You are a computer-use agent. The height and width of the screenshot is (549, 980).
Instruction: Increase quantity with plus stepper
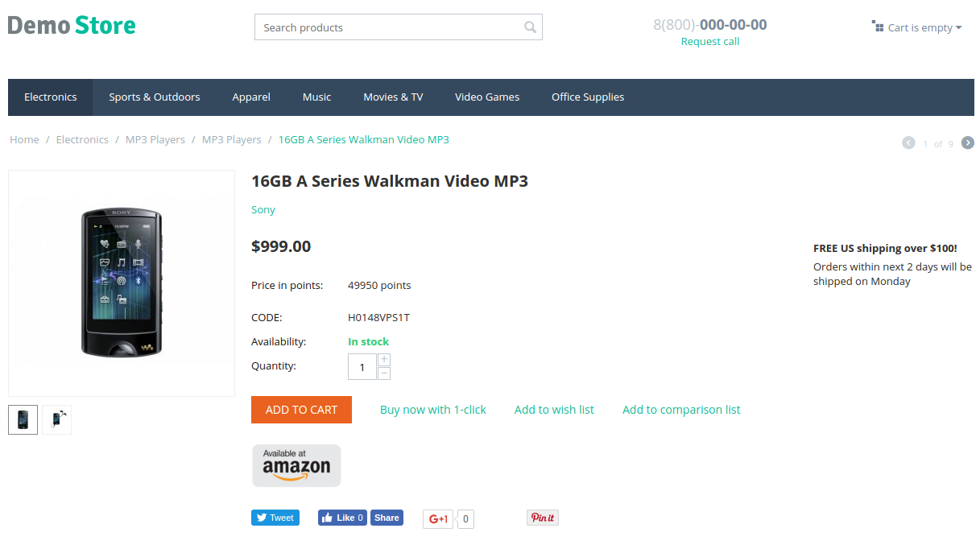[384, 359]
